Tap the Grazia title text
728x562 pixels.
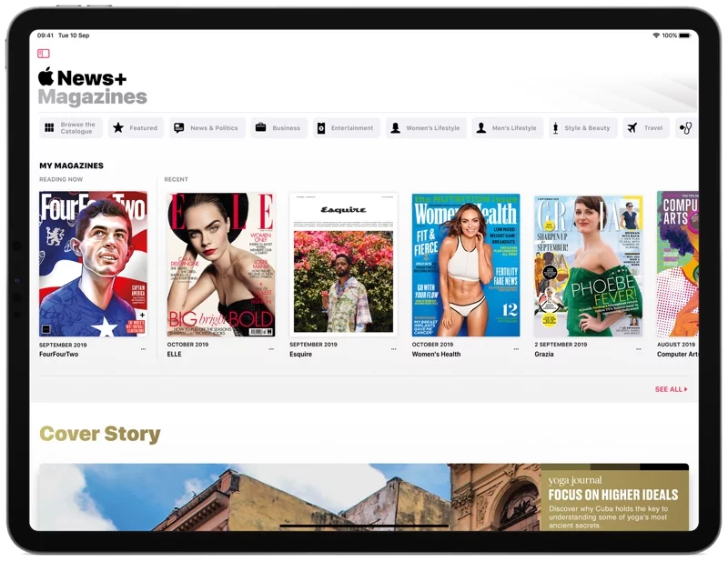point(543,354)
